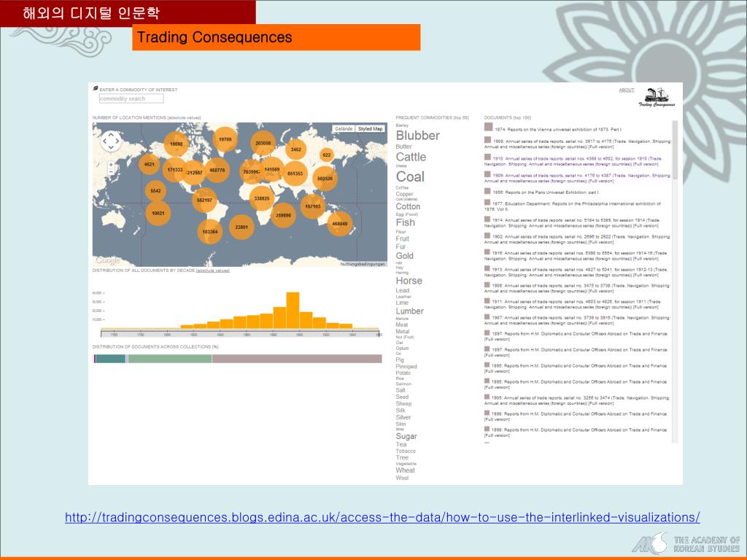
Task: Select Tobacco in frequent commodities
Action: point(406,451)
